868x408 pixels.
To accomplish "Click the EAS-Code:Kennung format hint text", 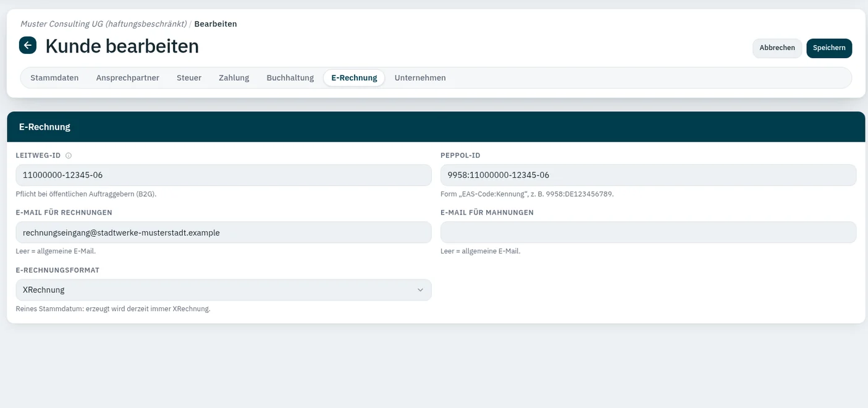I will pyautogui.click(x=527, y=194).
